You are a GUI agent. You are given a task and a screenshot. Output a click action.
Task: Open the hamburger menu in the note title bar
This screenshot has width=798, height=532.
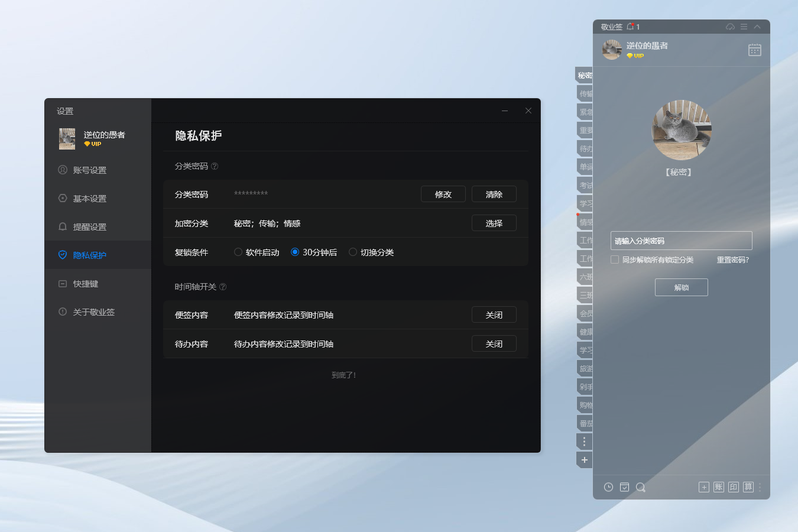pos(744,27)
